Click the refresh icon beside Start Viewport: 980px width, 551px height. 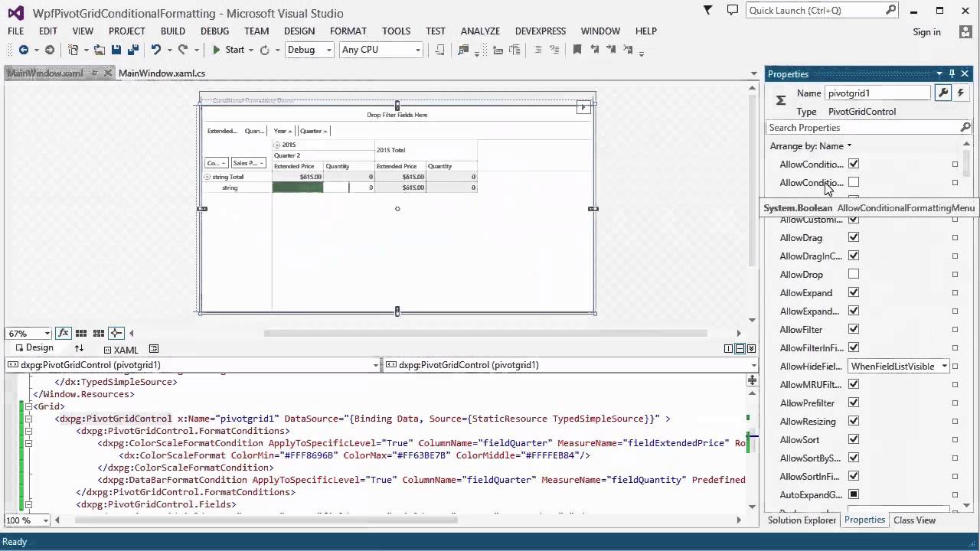(x=264, y=50)
